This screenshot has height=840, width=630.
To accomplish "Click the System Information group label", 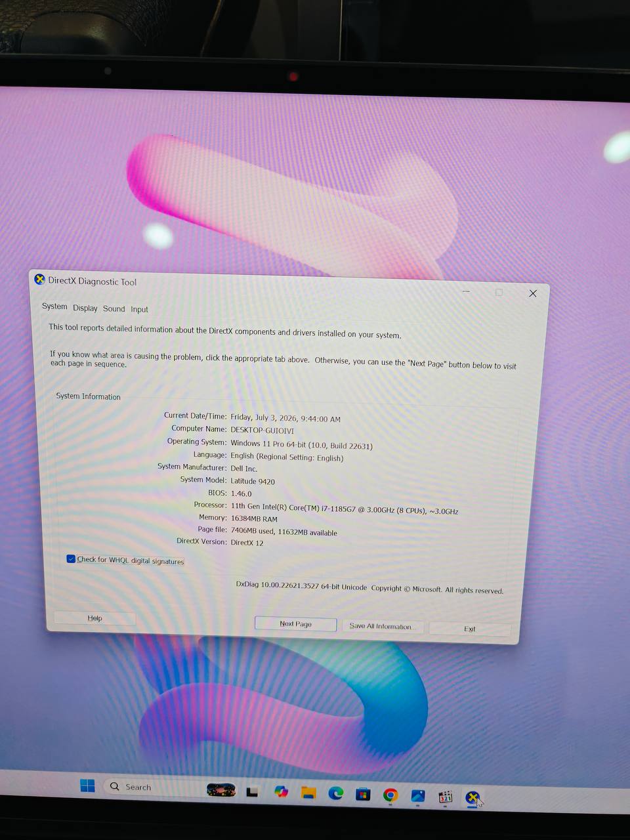I will pyautogui.click(x=88, y=396).
